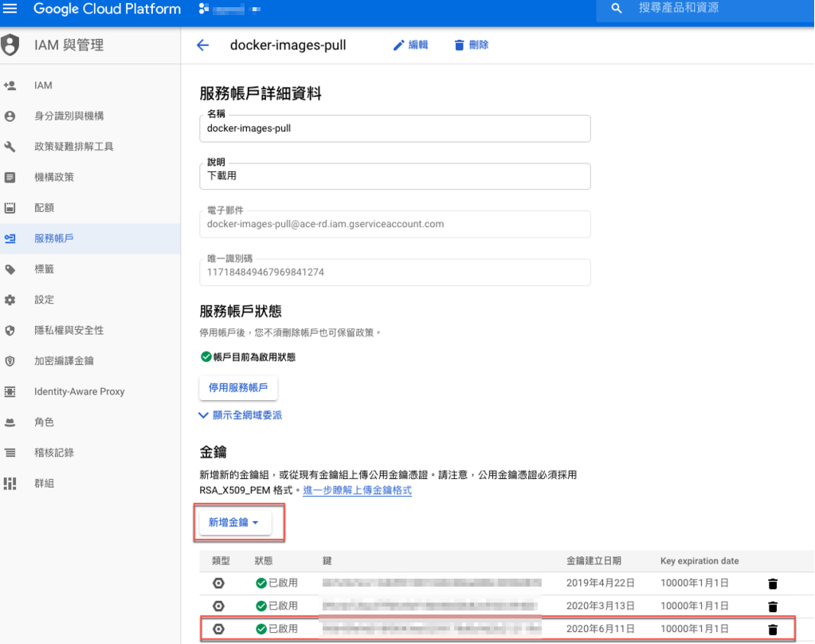Click the 機構政策 document icon
This screenshot has height=644, width=815.
[10, 178]
